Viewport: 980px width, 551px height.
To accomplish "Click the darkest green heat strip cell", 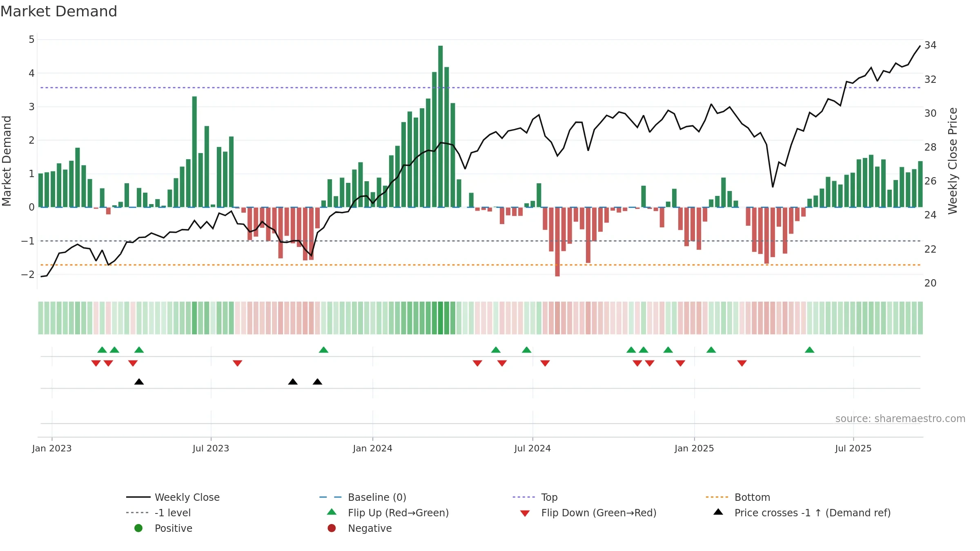I will click(x=440, y=318).
